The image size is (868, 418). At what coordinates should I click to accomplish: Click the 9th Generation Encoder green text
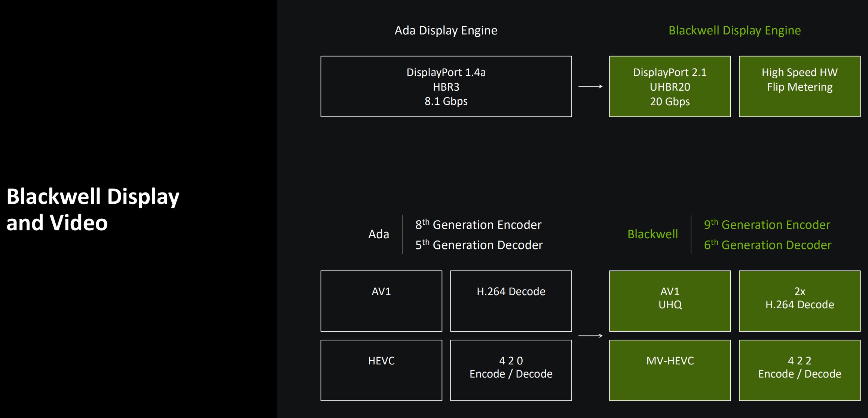click(767, 225)
